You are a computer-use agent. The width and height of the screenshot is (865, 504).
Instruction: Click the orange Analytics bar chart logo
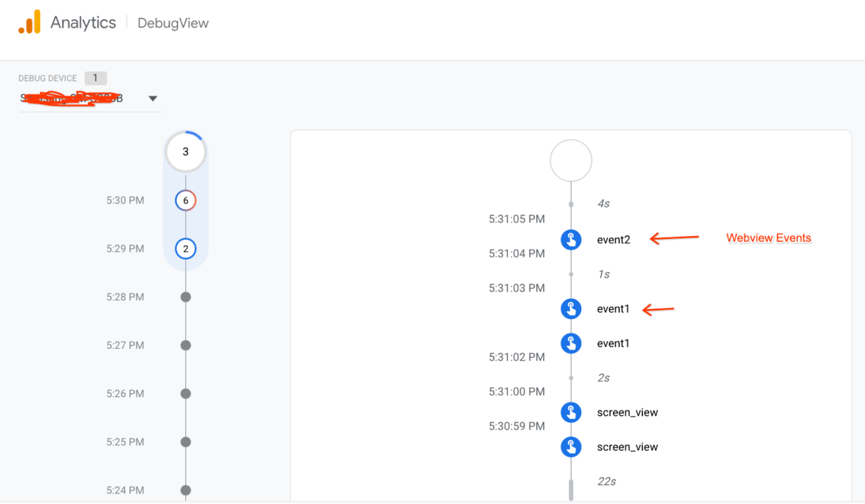30,22
